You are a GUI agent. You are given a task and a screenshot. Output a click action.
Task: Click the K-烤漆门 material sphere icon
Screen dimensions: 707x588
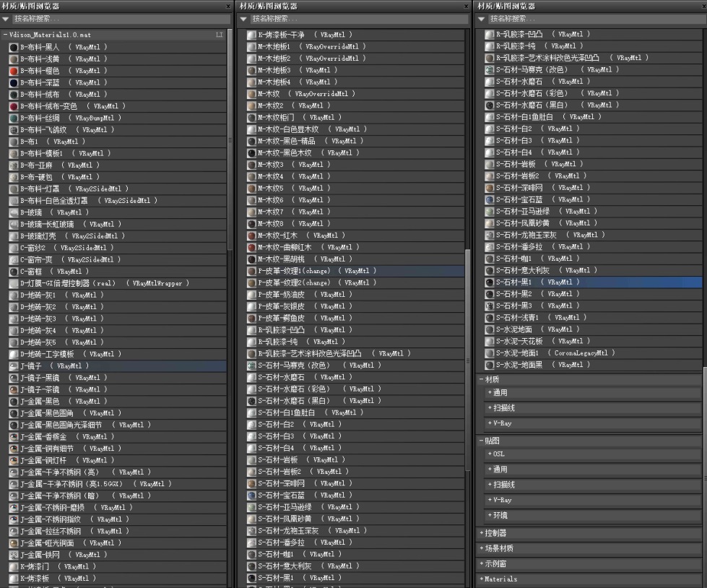(14, 567)
